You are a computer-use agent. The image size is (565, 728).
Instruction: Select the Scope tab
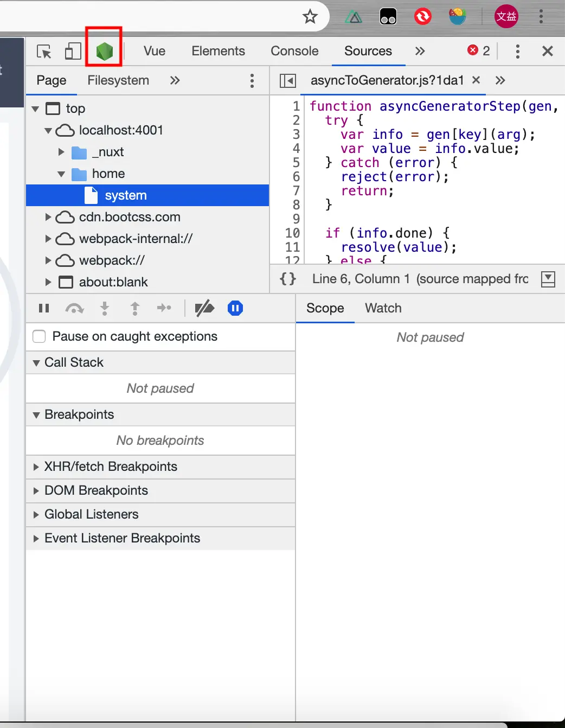325,308
